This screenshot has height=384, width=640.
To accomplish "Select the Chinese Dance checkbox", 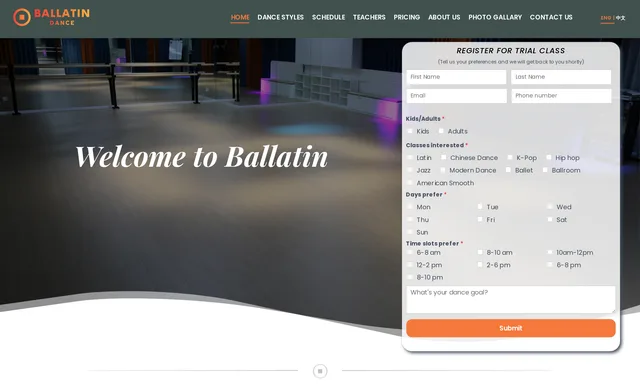I will tap(444, 158).
